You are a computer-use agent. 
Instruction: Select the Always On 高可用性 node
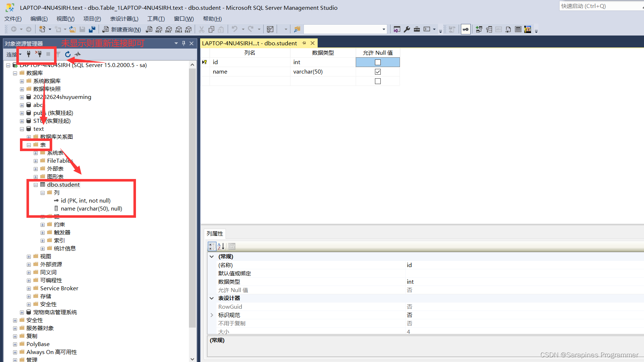(x=51, y=352)
